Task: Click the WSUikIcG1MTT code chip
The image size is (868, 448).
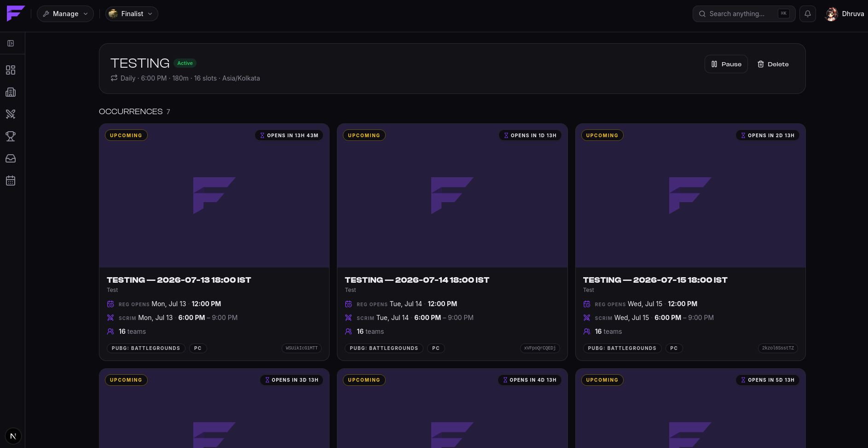Action: point(302,348)
